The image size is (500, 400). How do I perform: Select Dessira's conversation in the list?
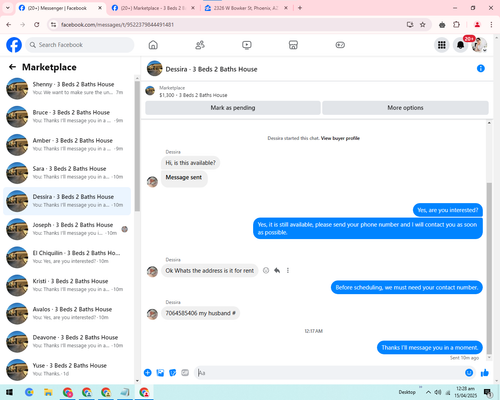pyautogui.click(x=67, y=201)
